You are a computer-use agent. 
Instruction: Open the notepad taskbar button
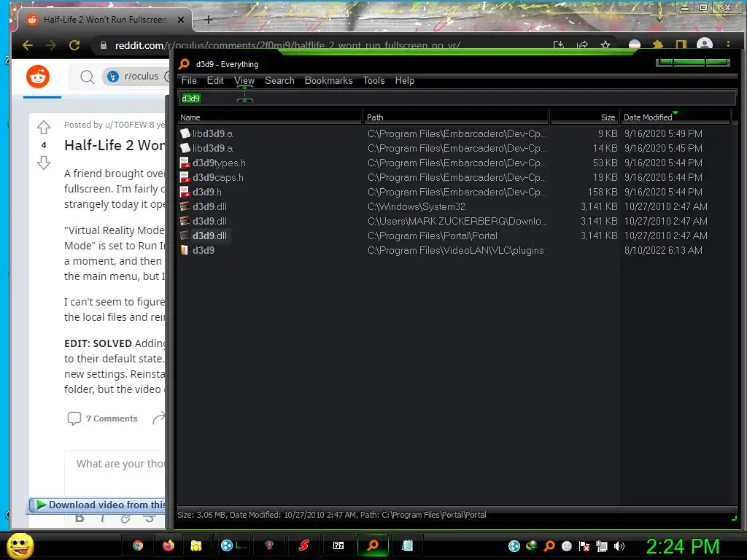tap(407, 545)
